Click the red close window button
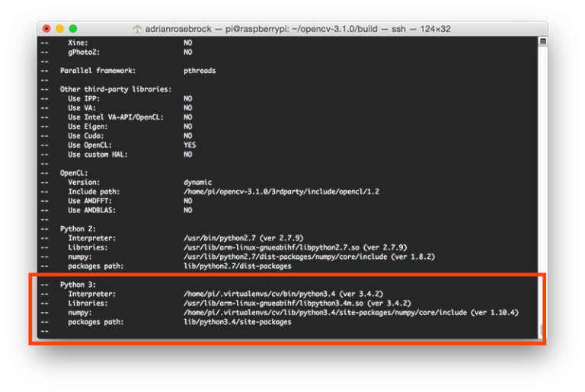Image resolution: width=585 pixels, height=392 pixels. (x=46, y=29)
